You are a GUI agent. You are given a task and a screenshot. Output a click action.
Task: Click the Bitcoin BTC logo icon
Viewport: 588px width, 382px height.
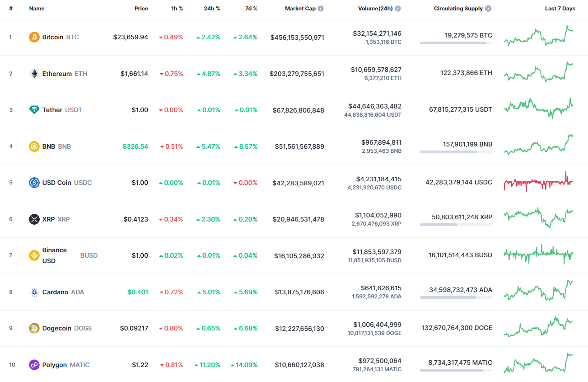[34, 37]
